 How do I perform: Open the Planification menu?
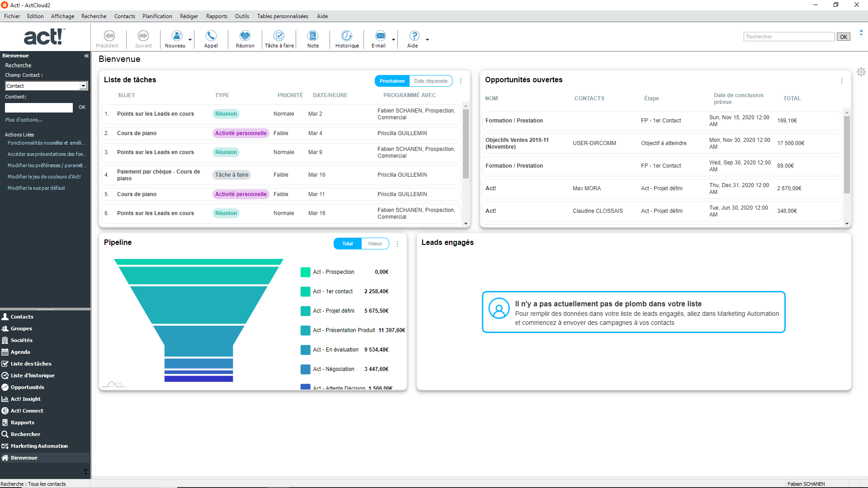click(157, 16)
